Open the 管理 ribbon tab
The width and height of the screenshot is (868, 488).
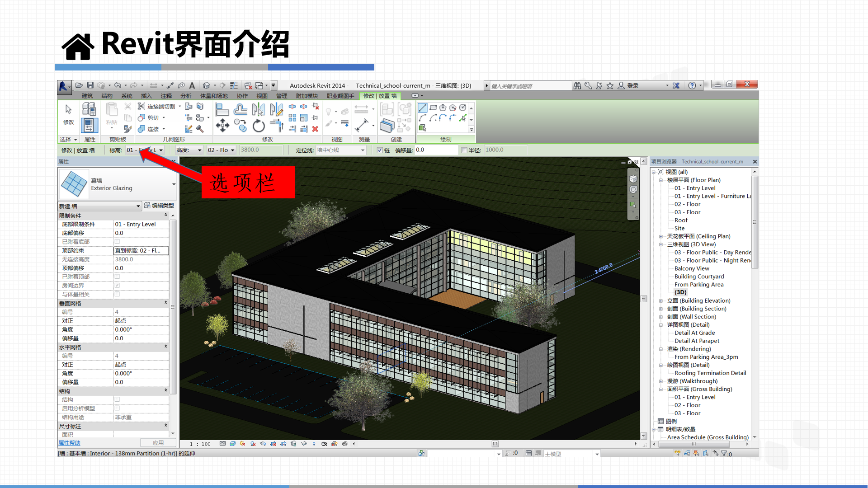282,96
